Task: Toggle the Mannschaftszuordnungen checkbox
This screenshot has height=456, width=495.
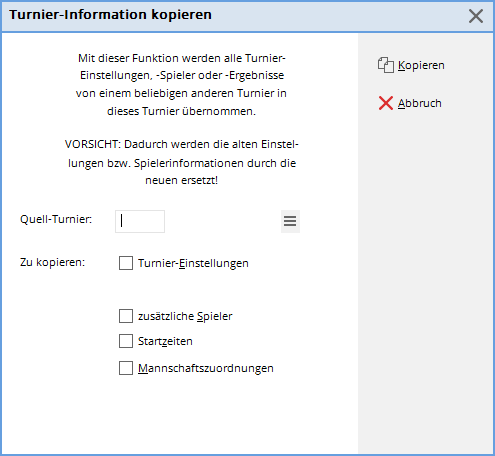Action: coord(126,368)
